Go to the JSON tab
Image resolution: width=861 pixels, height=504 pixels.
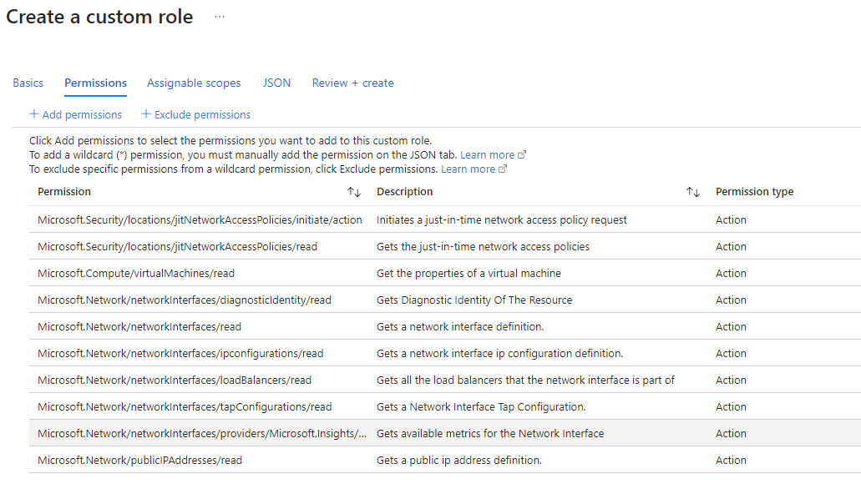(x=276, y=83)
